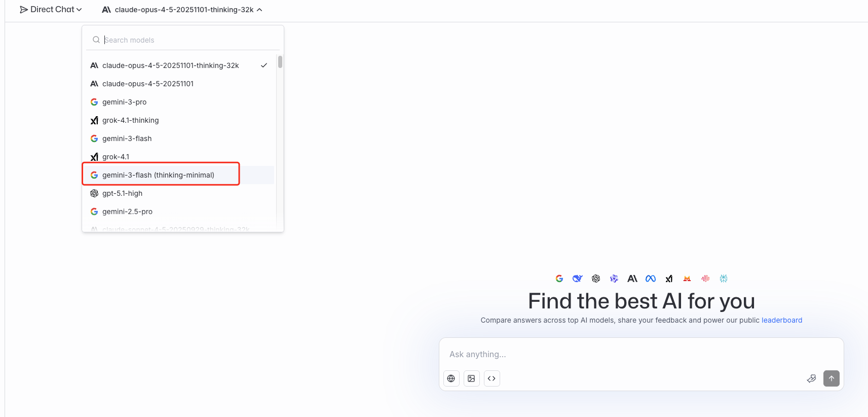Open the leaderboard link
868x417 pixels.
782,320
